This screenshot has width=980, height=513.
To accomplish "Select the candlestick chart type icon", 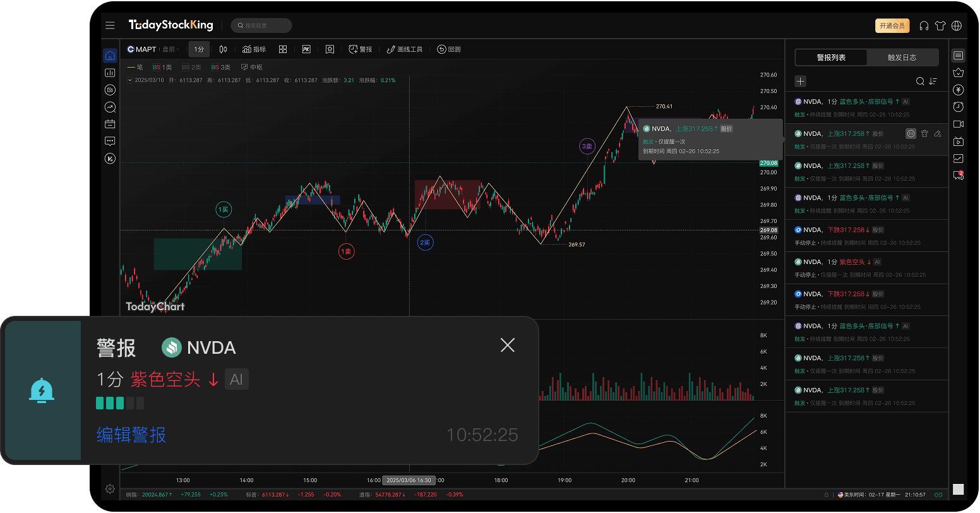I will pyautogui.click(x=223, y=49).
